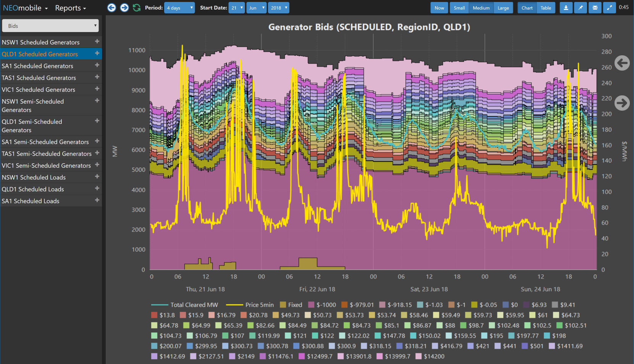The height and width of the screenshot is (364, 634).
Task: Download the chart data
Action: [x=566, y=8]
